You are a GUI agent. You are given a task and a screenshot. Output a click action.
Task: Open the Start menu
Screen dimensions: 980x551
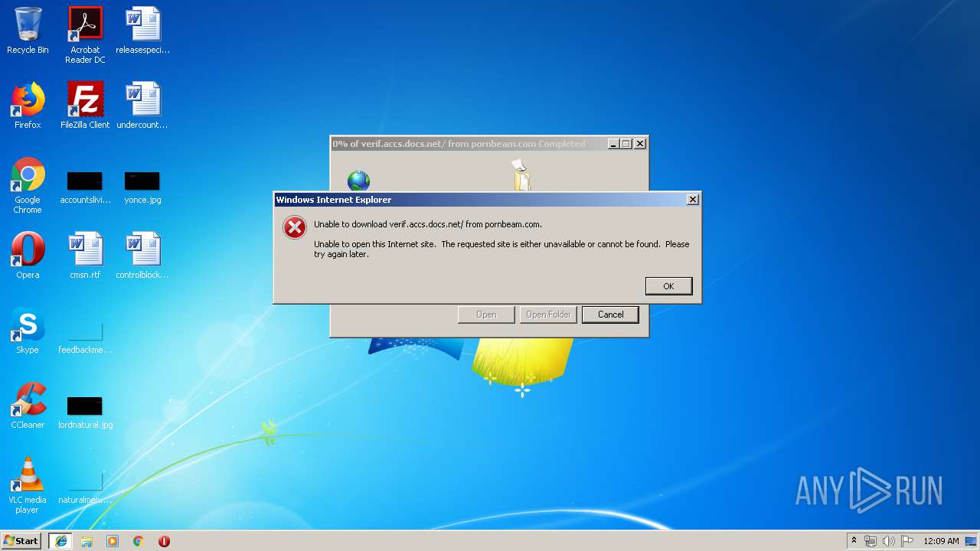click(21, 541)
